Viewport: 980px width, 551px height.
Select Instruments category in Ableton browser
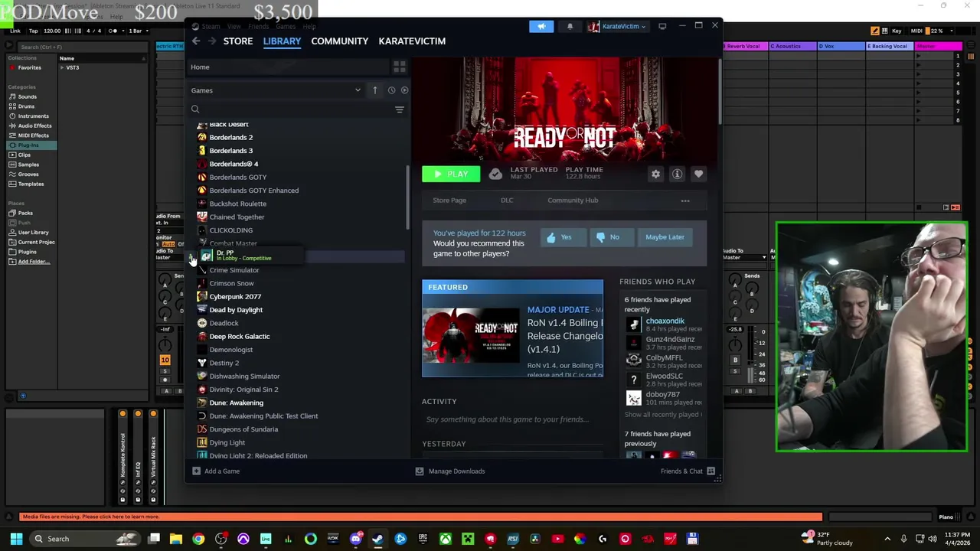[x=34, y=116]
